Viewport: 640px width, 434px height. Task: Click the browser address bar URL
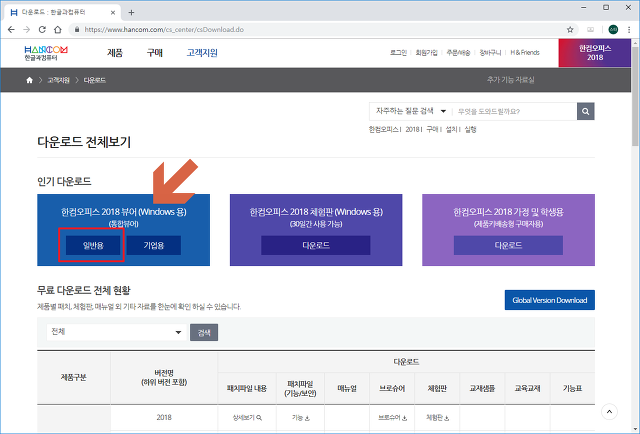point(164,29)
